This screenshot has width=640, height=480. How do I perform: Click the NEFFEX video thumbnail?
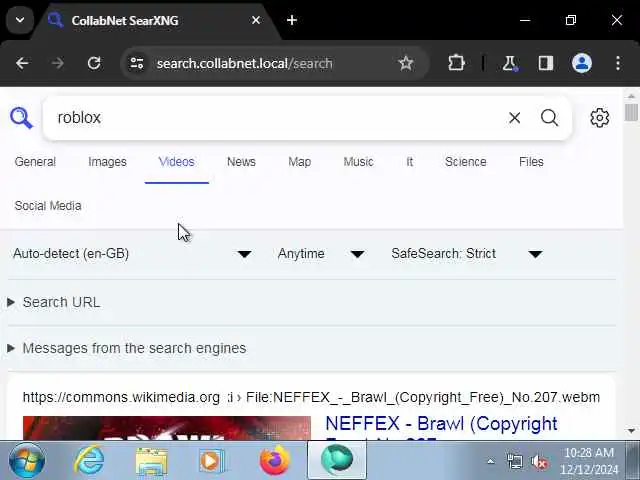(167, 428)
